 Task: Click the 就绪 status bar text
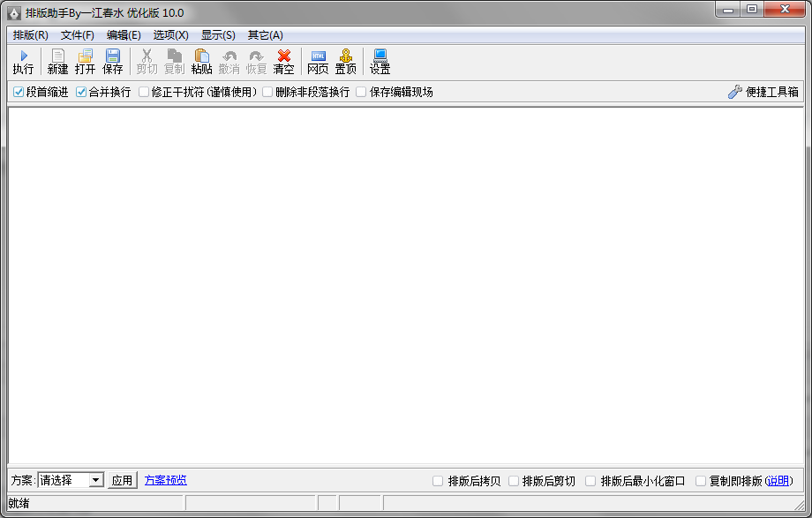pyautogui.click(x=19, y=503)
